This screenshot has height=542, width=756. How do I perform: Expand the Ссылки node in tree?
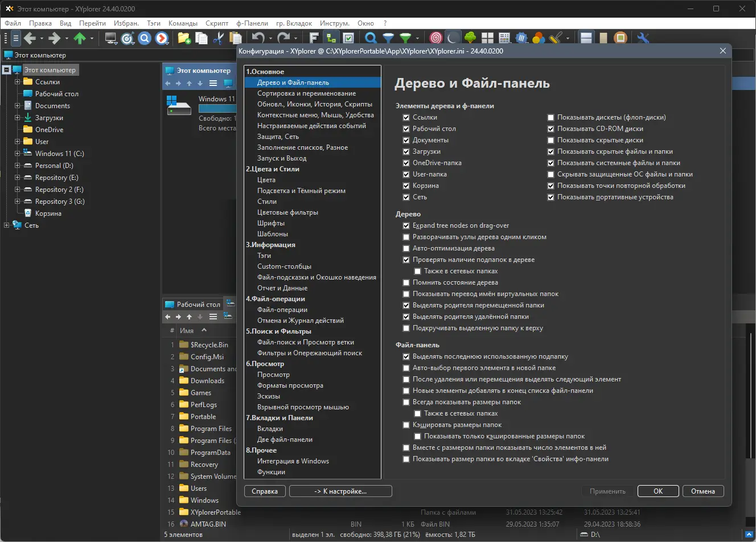(x=17, y=82)
